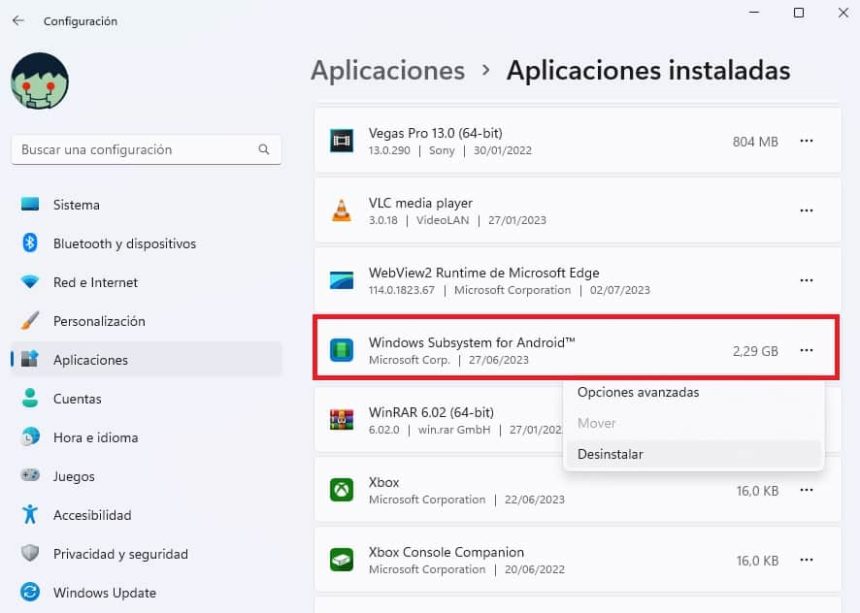The image size is (860, 613).
Task: Open more options for Xbox app
Action: (x=806, y=490)
